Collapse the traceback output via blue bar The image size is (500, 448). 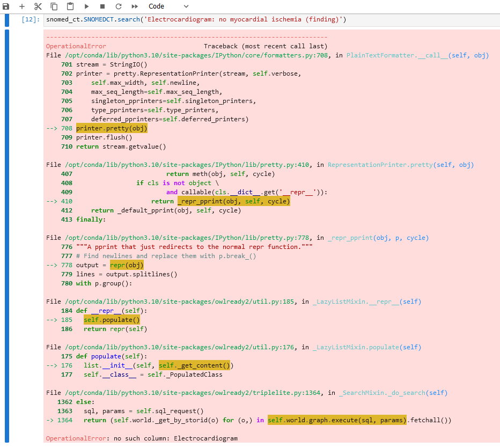click(x=6, y=236)
